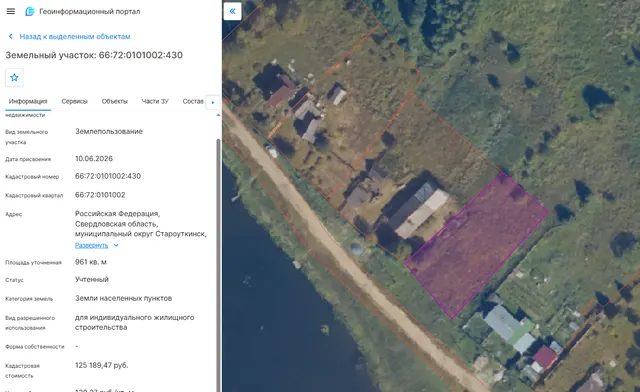
Task: Open the Объекты tab
Action: (x=115, y=101)
